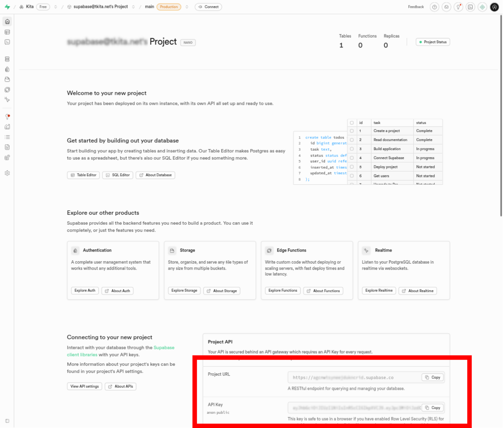Open the SQL Editor sidebar icon
This screenshot has height=428, width=504.
(7, 42)
